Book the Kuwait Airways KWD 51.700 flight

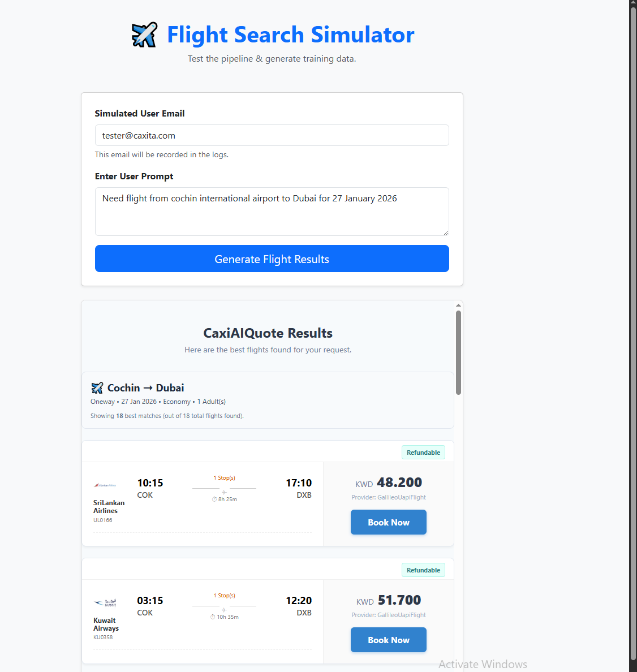click(388, 640)
